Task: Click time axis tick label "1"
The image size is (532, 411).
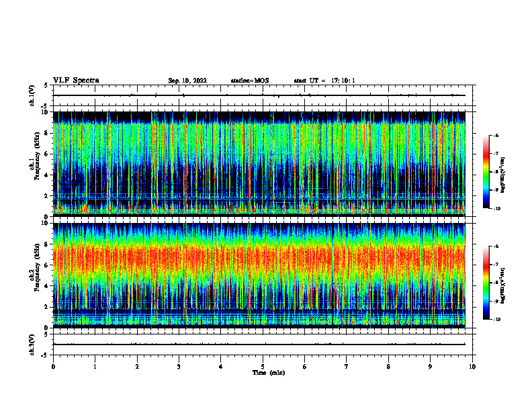Action: pyautogui.click(x=95, y=367)
